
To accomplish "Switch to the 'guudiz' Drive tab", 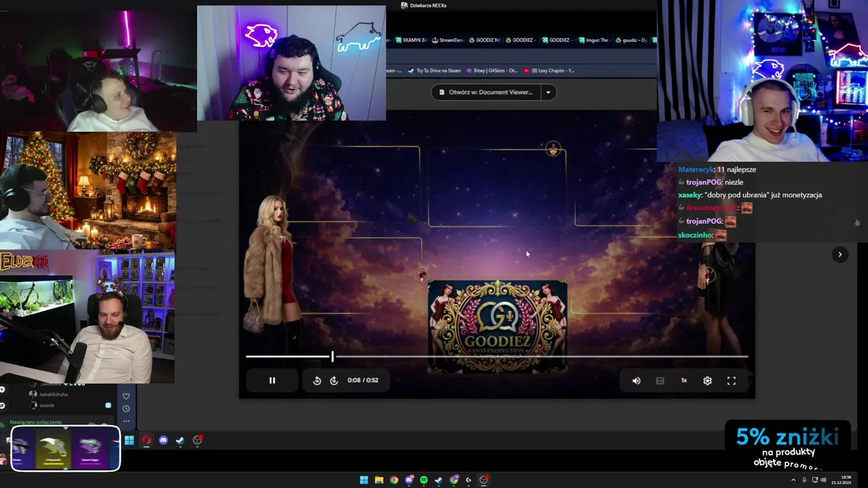I will tap(631, 40).
